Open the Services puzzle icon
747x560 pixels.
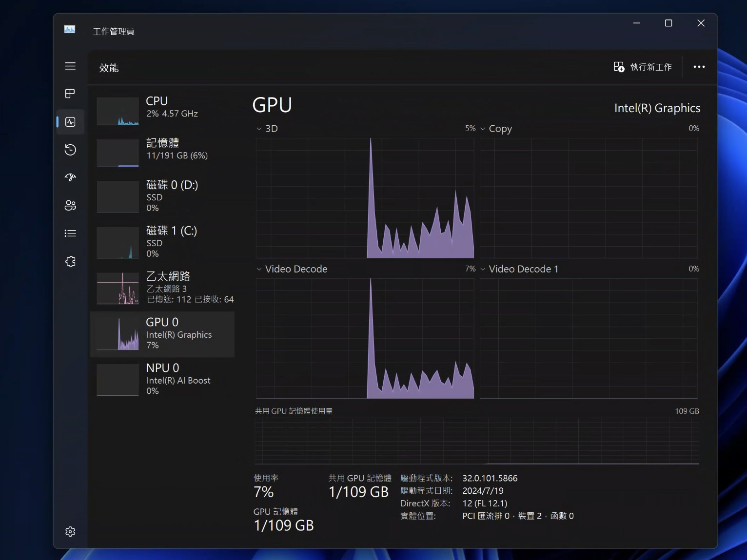click(70, 262)
